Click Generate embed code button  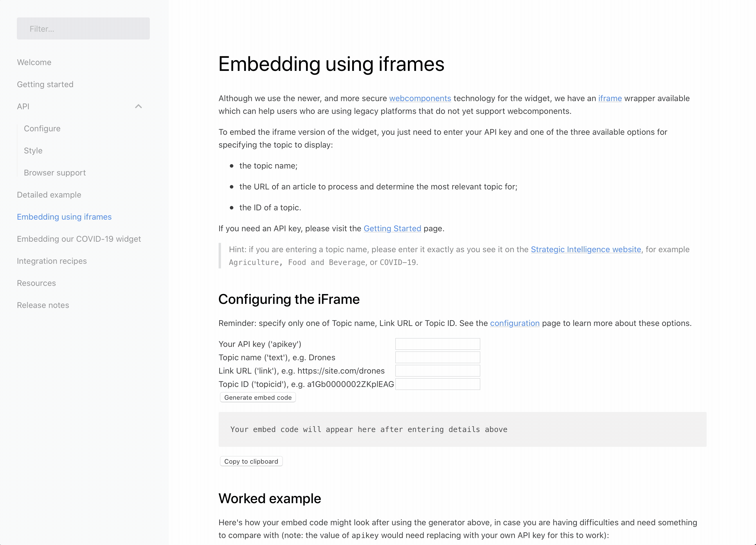(x=258, y=397)
